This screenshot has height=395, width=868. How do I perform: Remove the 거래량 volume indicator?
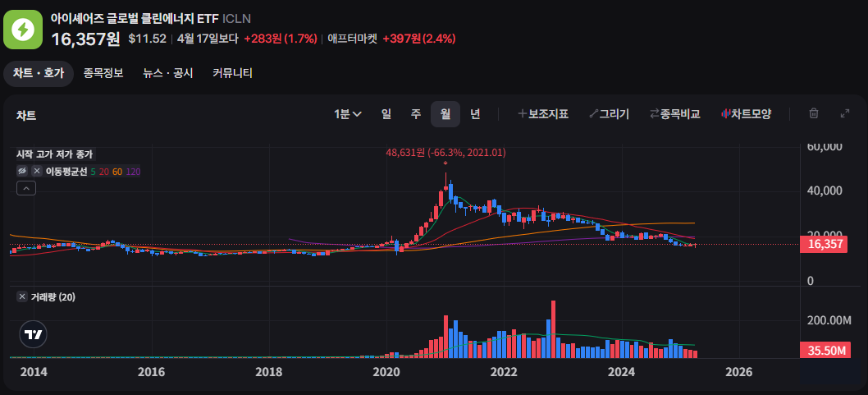[x=22, y=297]
